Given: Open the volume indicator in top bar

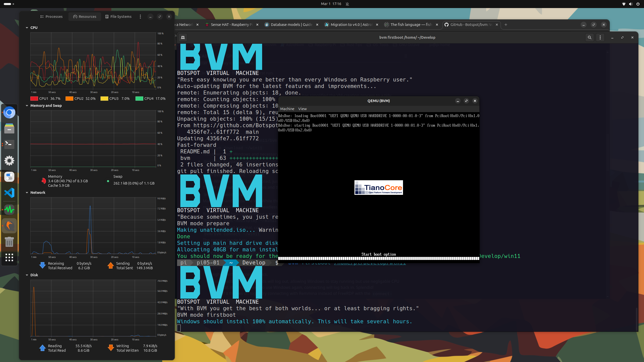Looking at the screenshot, I should tap(631, 4).
